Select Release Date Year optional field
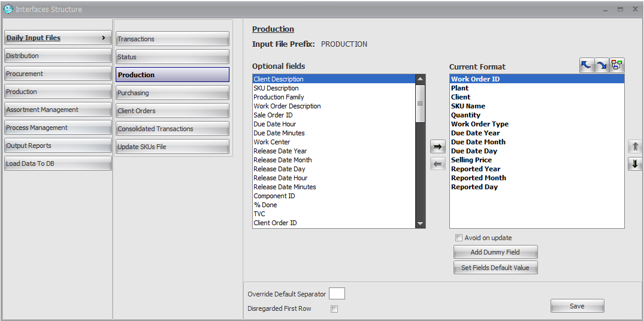The image size is (644, 321). point(334,151)
